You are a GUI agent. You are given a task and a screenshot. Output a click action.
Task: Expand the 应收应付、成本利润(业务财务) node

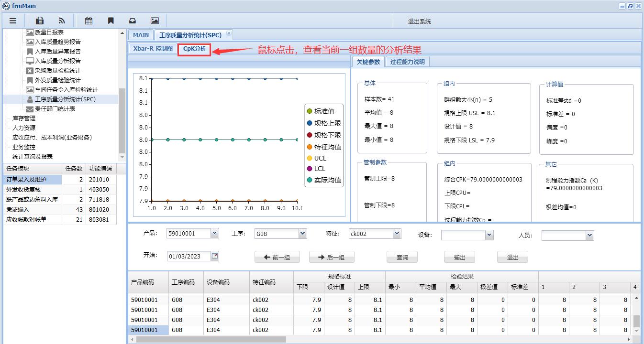click(x=52, y=138)
